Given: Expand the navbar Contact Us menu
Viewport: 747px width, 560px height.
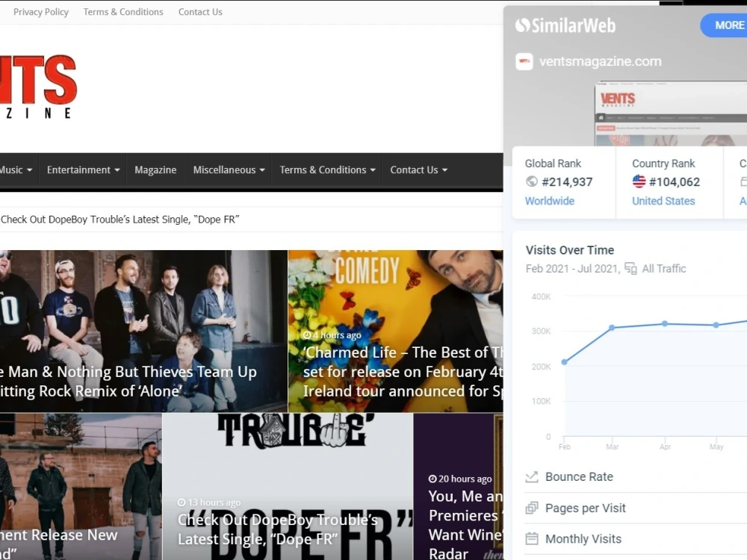Looking at the screenshot, I should [419, 170].
